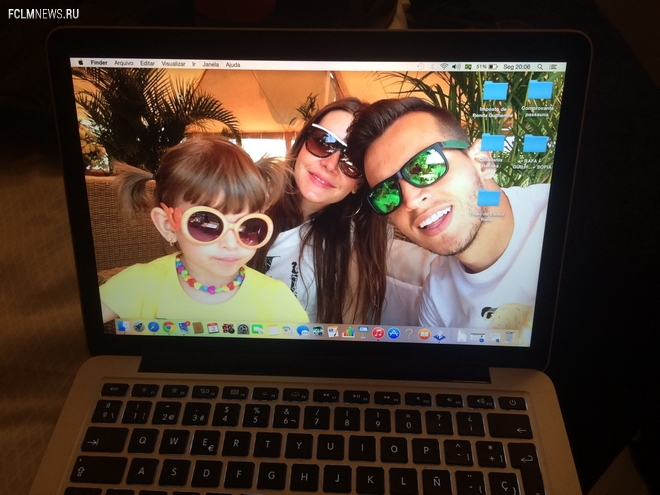
Task: Select the RAFA + GUILH + SOFIA folder
Action: click(x=535, y=145)
